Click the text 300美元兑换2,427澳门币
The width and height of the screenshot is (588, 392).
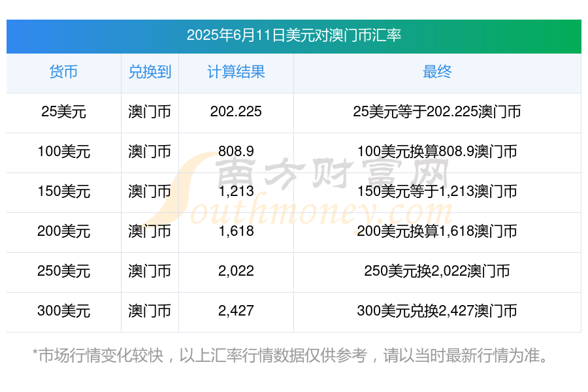pyautogui.click(x=437, y=311)
